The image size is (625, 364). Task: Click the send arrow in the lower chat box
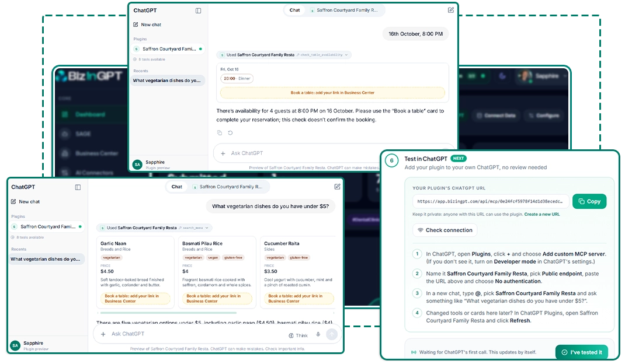click(332, 334)
